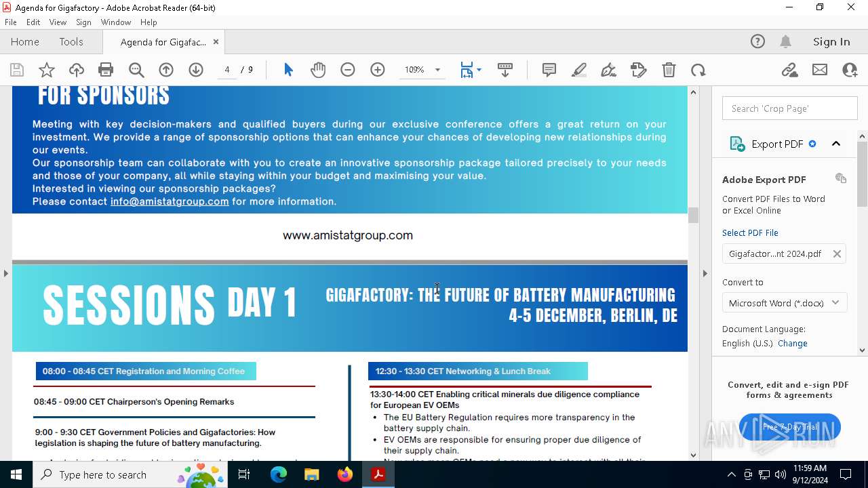Screen dimensions: 868x488
Task: Click the edit stamp tool icon
Action: (639, 70)
